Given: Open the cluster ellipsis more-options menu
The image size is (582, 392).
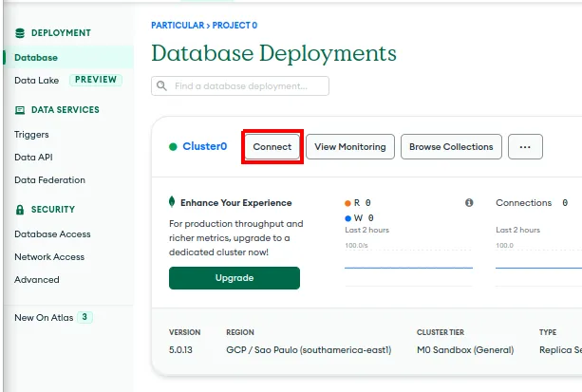Looking at the screenshot, I should [x=525, y=146].
